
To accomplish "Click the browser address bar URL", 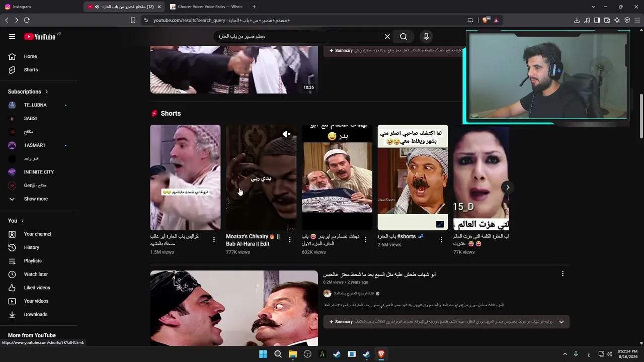I will point(222,20).
